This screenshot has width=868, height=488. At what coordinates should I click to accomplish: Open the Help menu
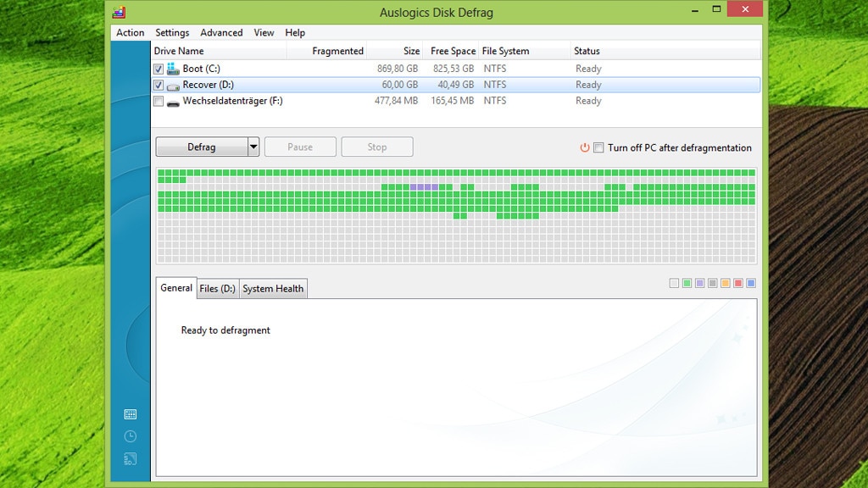pos(295,33)
